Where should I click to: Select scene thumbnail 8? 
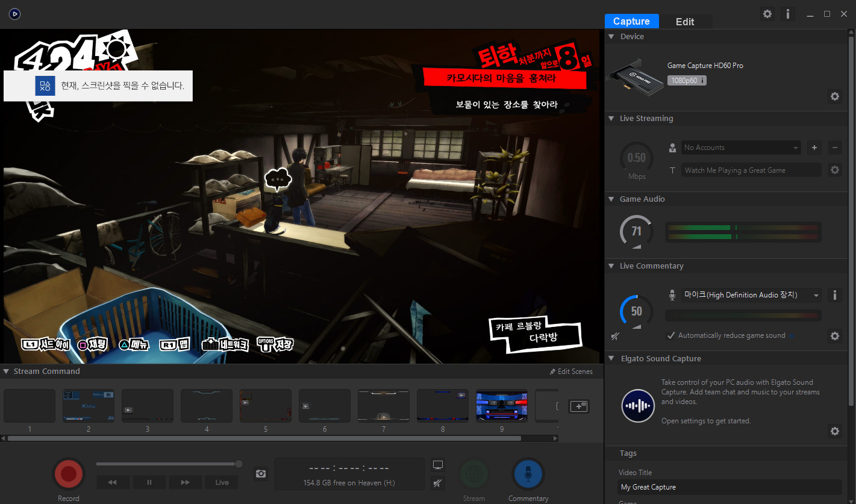point(443,406)
